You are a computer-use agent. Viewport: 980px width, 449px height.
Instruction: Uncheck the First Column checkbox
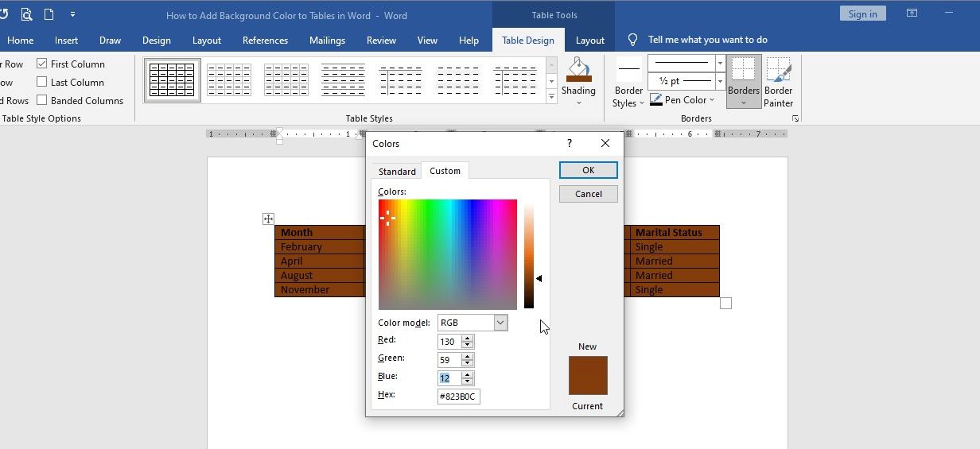[x=42, y=64]
